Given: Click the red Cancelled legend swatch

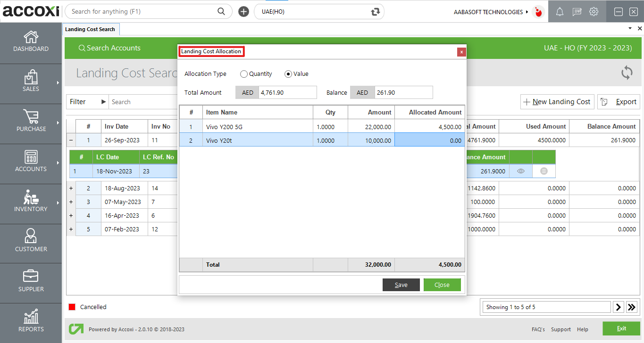Looking at the screenshot, I should (x=72, y=307).
